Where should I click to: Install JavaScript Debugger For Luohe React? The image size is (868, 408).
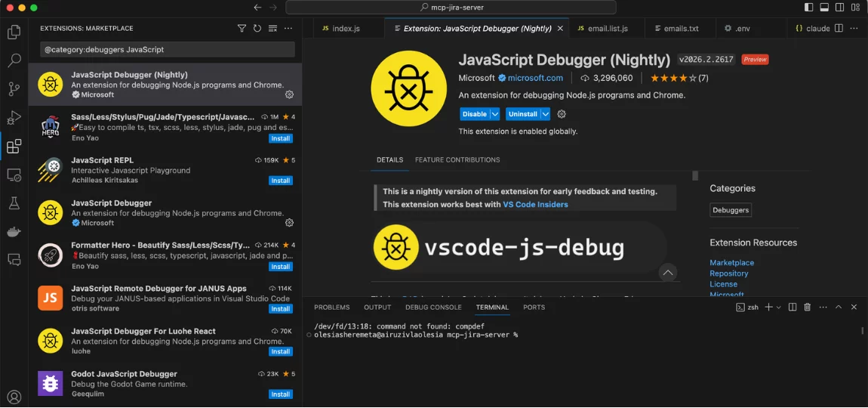click(281, 351)
